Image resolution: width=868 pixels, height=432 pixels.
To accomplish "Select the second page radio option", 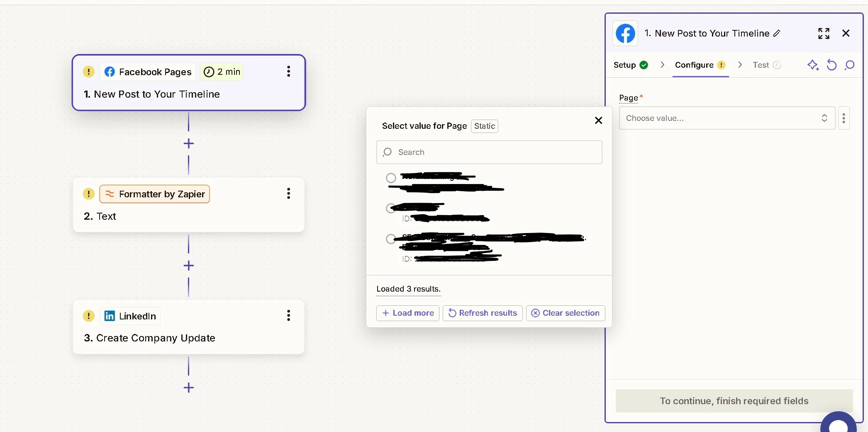I will (391, 208).
